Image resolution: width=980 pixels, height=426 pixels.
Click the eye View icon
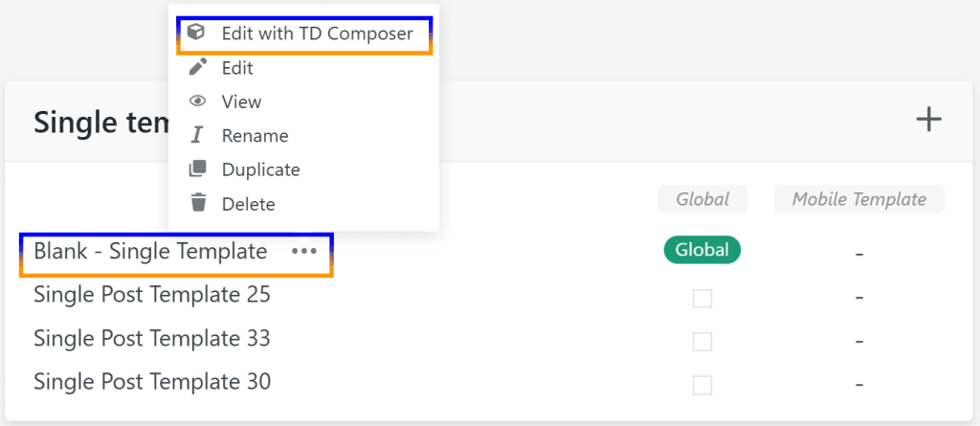coord(198,101)
